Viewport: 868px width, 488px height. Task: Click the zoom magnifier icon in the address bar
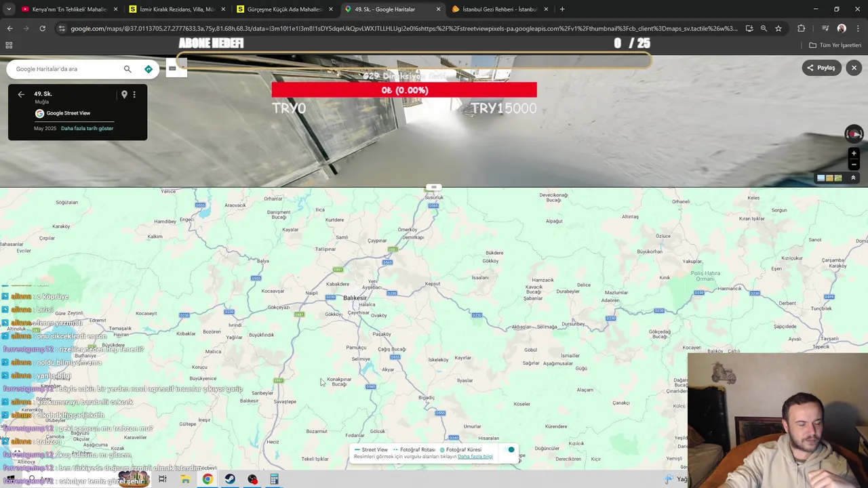tap(764, 28)
